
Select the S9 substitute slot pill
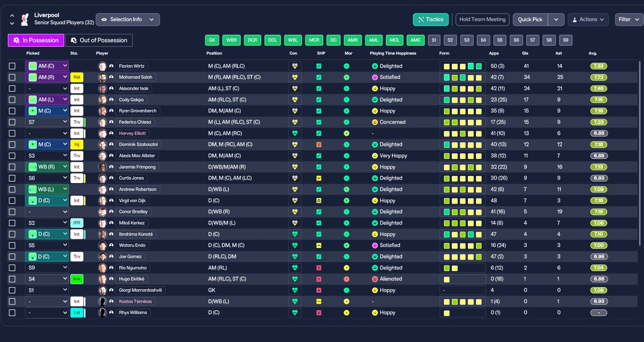click(566, 40)
